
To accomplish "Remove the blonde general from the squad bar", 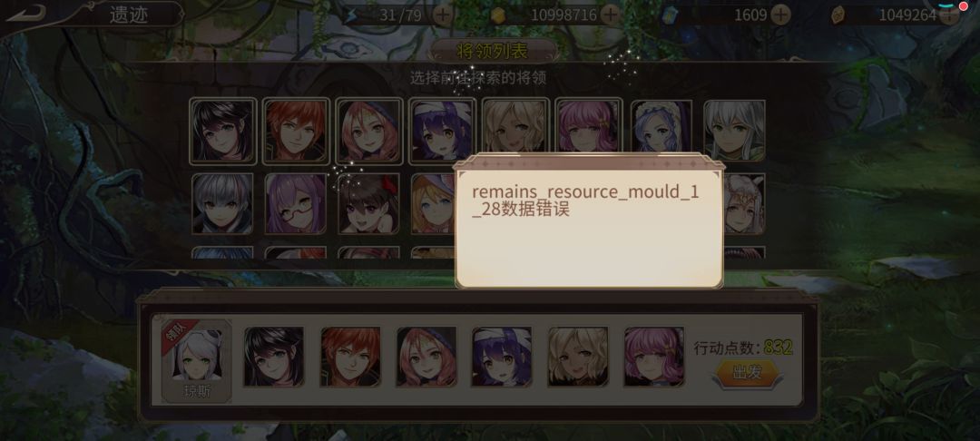I will pos(578,357).
